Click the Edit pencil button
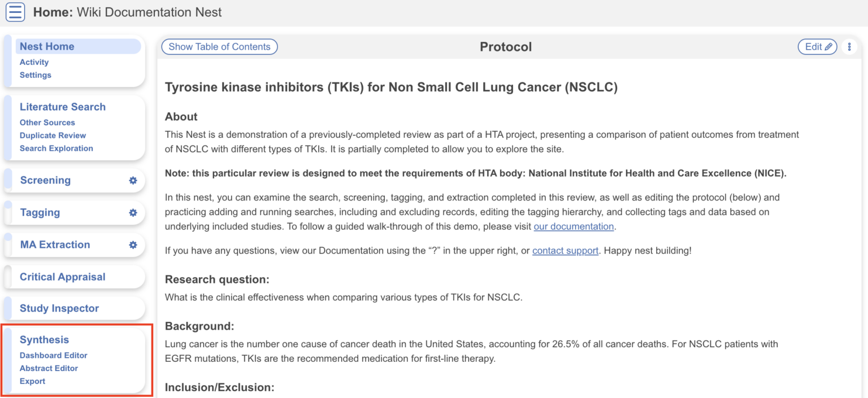Viewport: 868px width, 398px height. [x=818, y=47]
